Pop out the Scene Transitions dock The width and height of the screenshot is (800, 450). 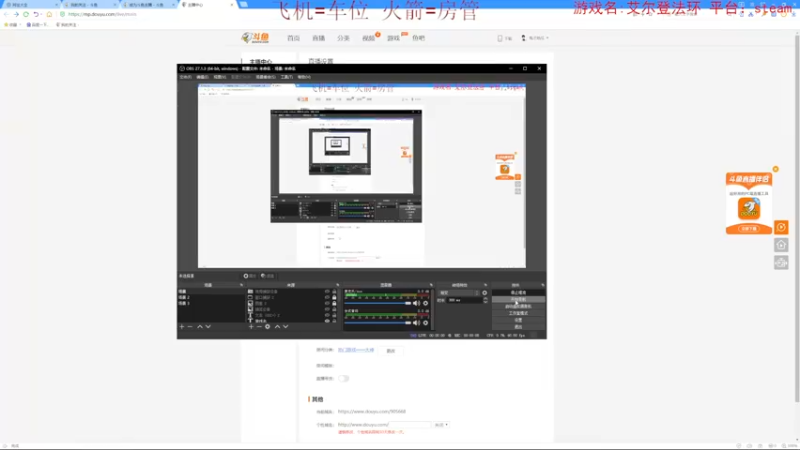485,285
